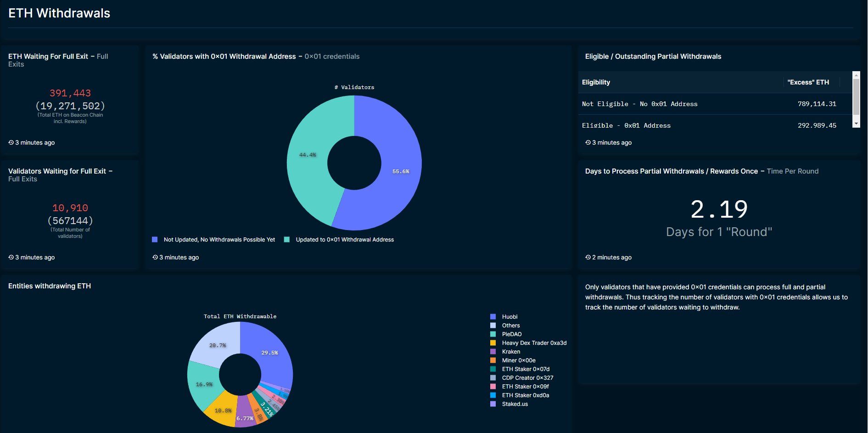Click the partial withdrawals table scrollbar thumb
The image size is (868, 433).
point(856,97)
